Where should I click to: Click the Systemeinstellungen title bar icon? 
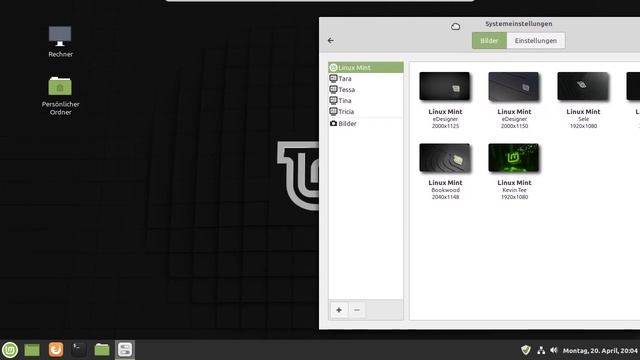coord(456,27)
